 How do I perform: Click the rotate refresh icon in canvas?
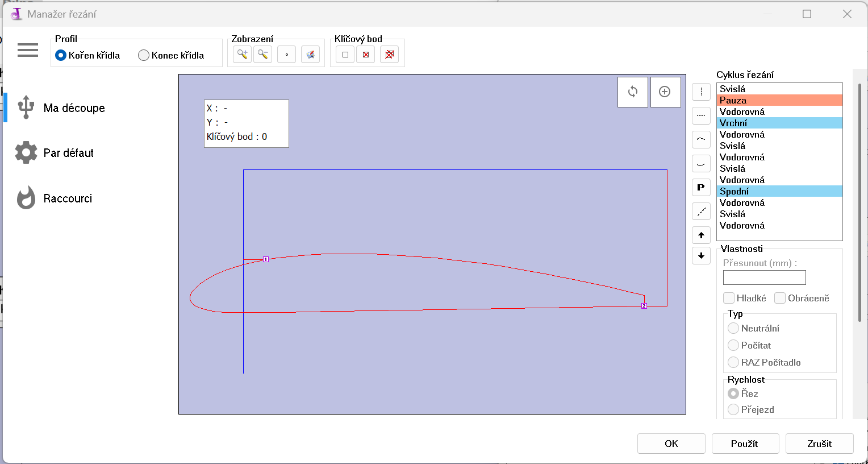(x=632, y=92)
